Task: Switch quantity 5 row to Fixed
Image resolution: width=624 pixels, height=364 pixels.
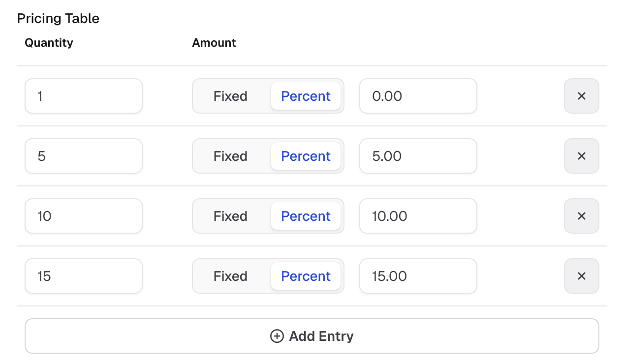Action: [x=230, y=156]
